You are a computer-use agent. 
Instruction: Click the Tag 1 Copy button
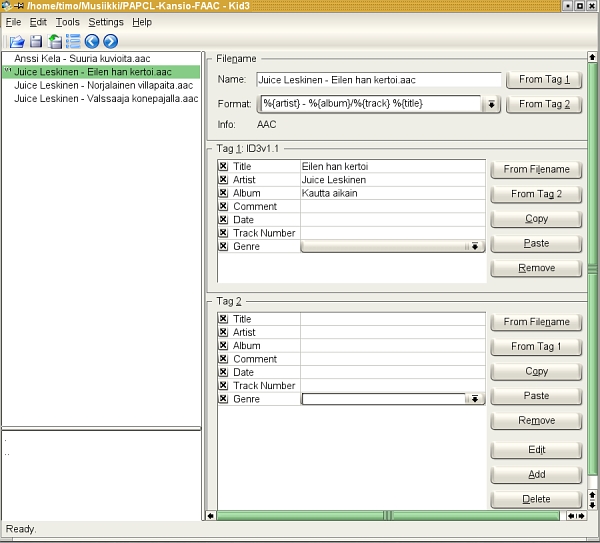[536, 219]
